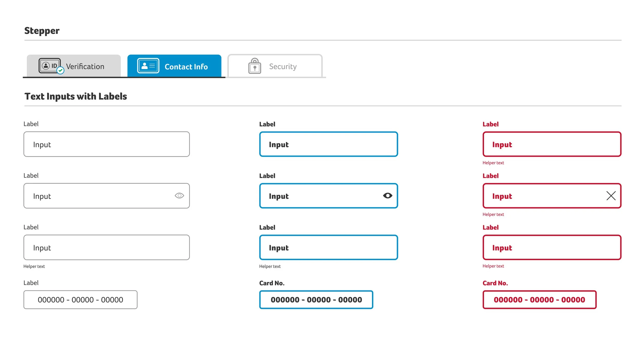Open the Verification step tab
644x362 pixels.
click(74, 66)
